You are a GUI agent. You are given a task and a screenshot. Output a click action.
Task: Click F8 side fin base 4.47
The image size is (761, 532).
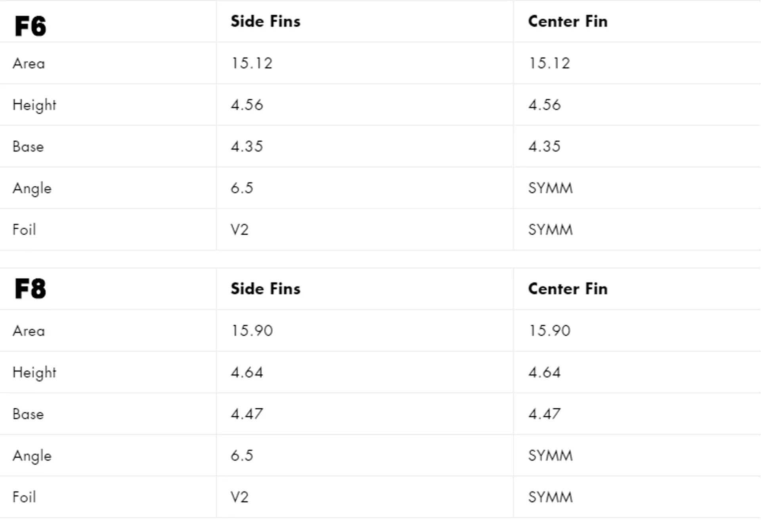click(x=247, y=414)
